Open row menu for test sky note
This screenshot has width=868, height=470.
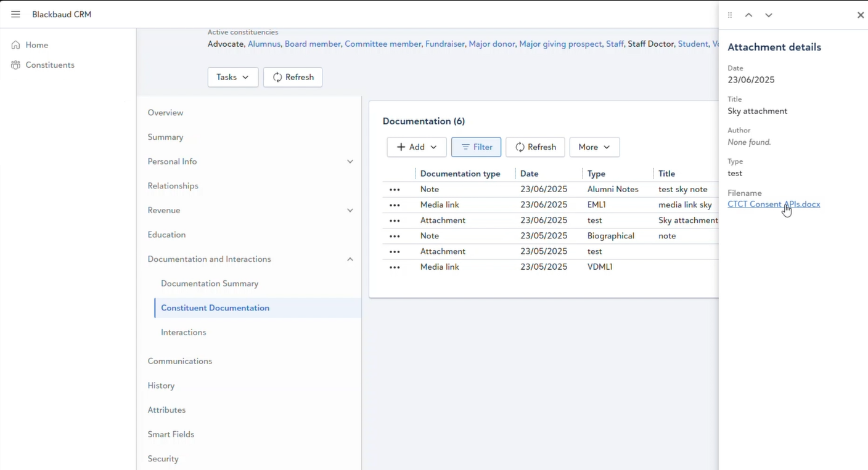[x=395, y=190]
